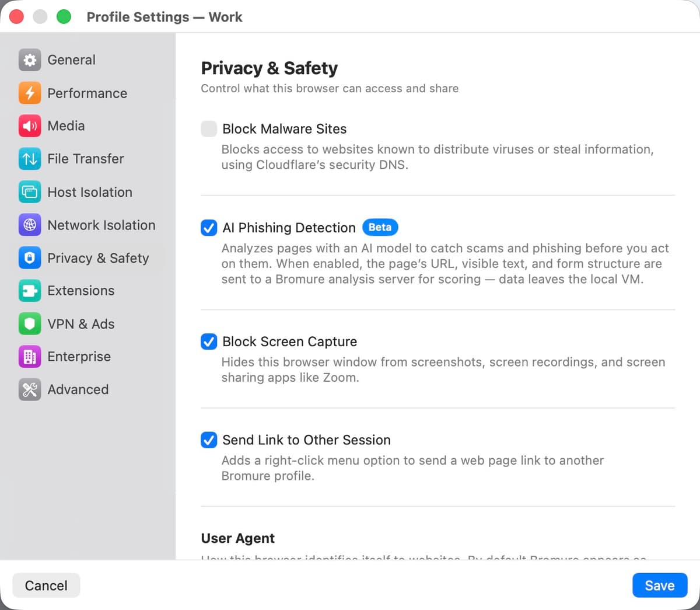Screen dimensions: 700x610
Task: Click the Privacy & Safety page heading
Action: pyautogui.click(x=269, y=68)
